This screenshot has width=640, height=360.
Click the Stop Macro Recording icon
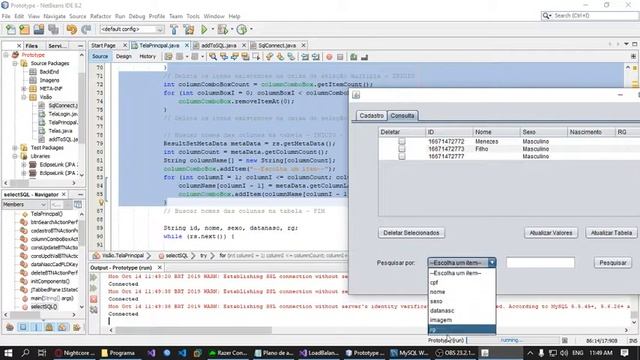click(x=340, y=57)
